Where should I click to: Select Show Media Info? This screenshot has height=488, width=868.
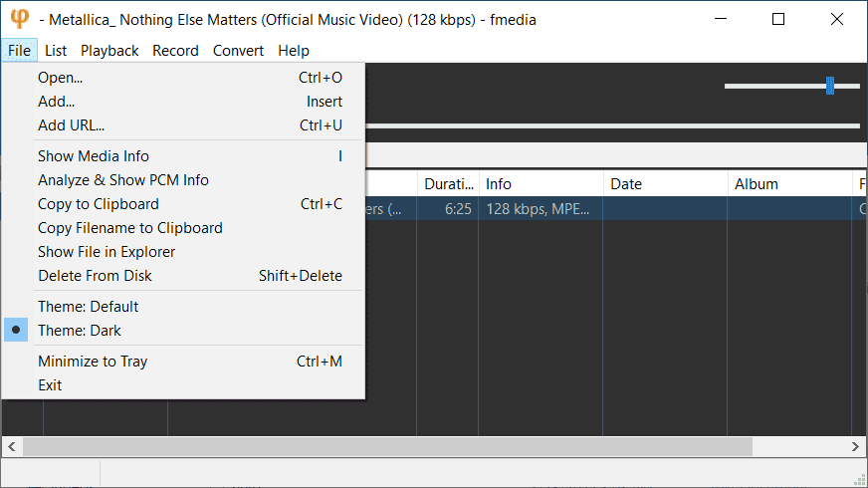[183, 156]
